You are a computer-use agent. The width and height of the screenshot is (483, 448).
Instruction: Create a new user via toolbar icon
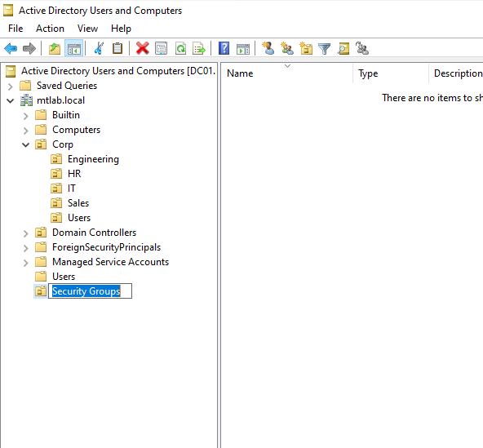pyautogui.click(x=268, y=48)
